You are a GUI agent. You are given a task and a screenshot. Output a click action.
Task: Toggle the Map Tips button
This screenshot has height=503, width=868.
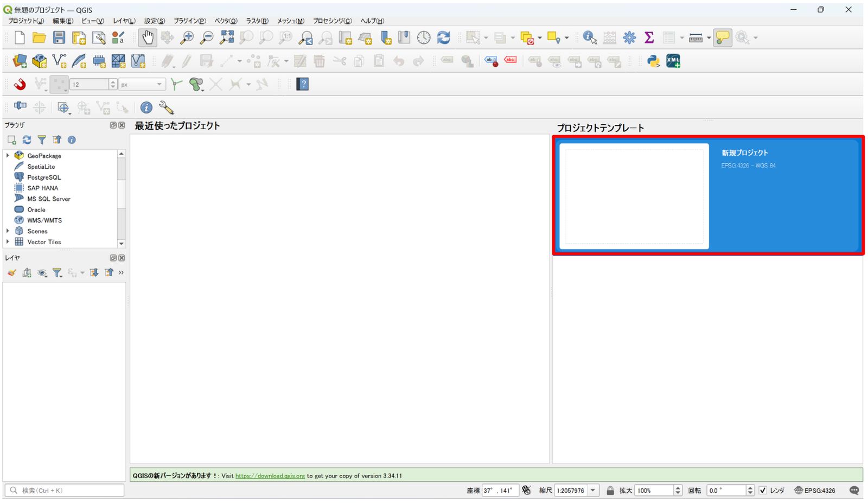pyautogui.click(x=723, y=37)
